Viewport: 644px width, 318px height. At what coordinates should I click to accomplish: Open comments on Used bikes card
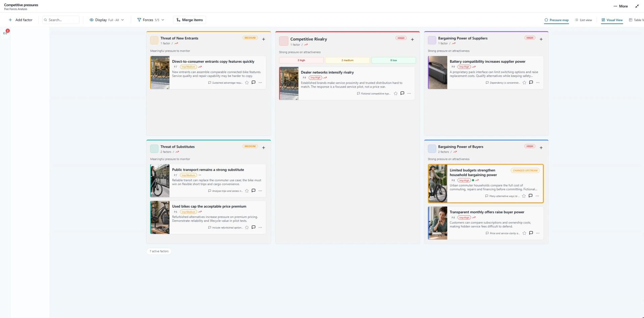point(254,227)
